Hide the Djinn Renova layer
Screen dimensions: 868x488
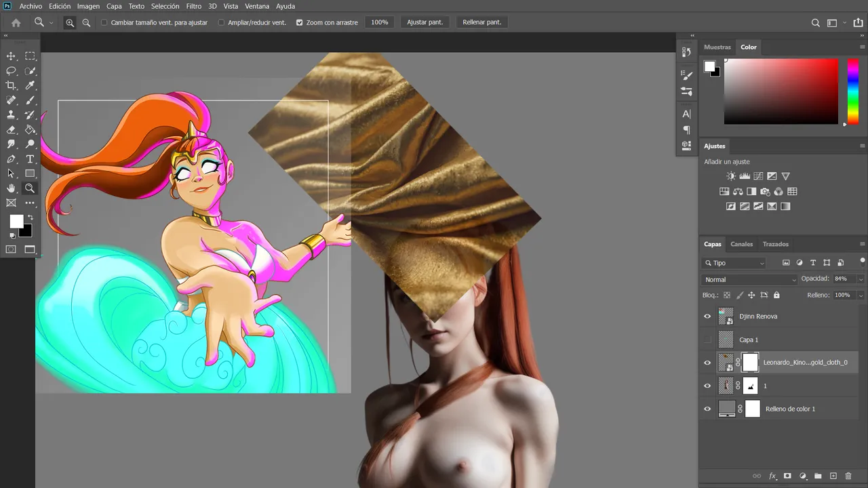[x=707, y=317]
